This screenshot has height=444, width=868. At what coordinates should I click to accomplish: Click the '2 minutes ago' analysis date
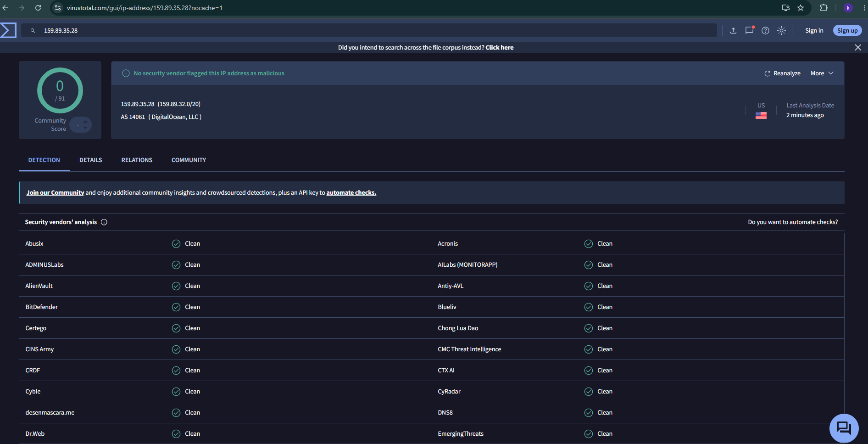click(805, 115)
